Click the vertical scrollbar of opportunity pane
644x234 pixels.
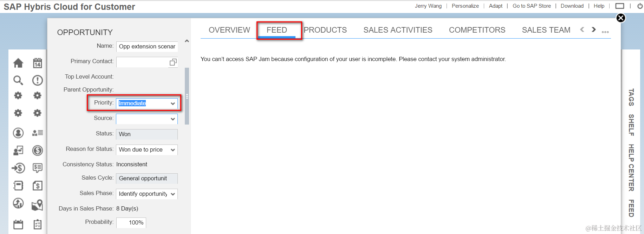coord(187,96)
